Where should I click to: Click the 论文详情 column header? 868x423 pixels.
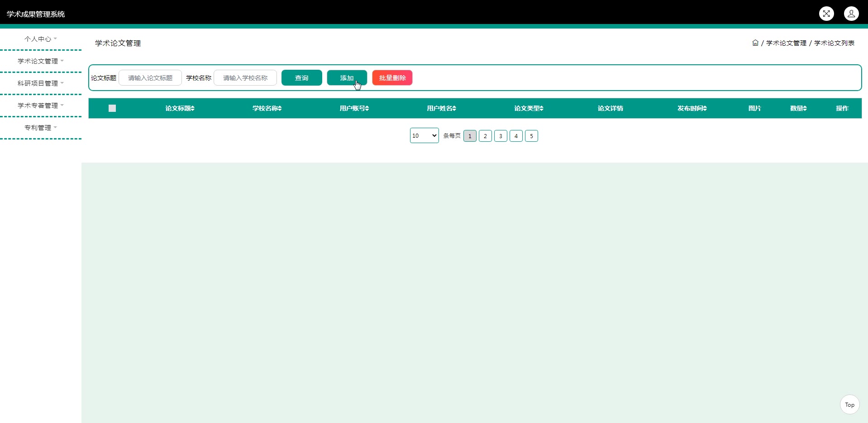tap(610, 108)
